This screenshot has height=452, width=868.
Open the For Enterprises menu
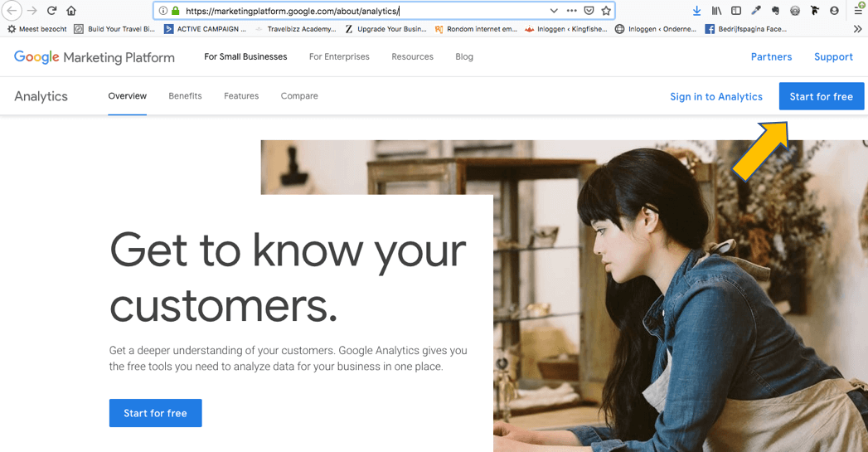339,56
